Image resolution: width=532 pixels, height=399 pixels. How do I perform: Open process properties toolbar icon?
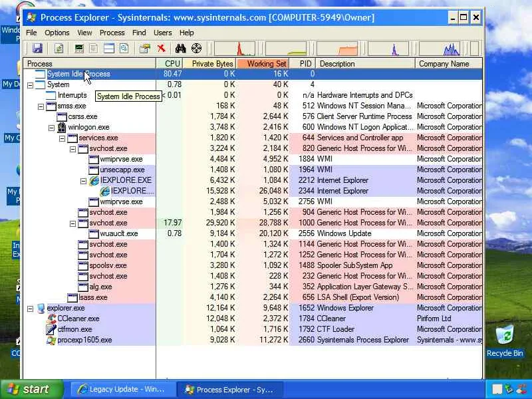[145, 49]
